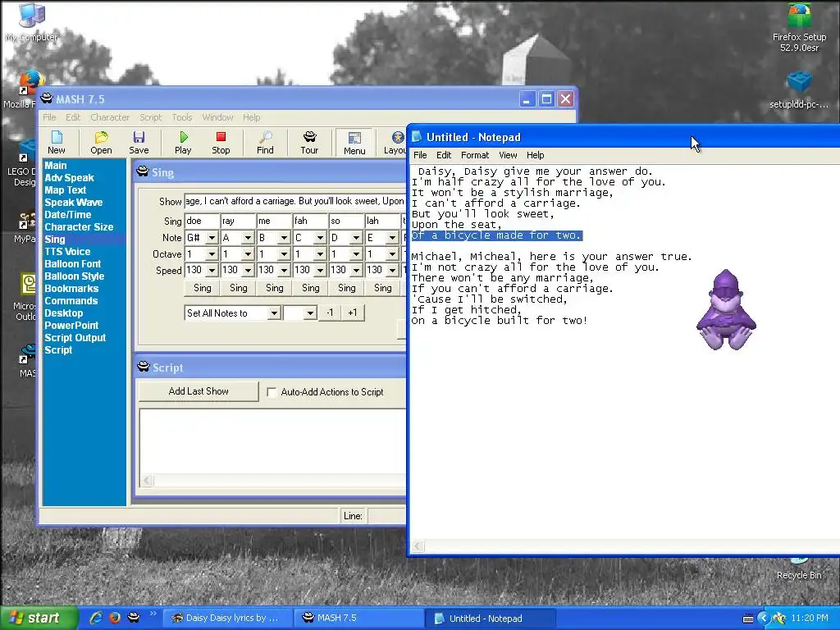Launch the Tour toolbar icon
840x630 pixels.
[x=309, y=143]
